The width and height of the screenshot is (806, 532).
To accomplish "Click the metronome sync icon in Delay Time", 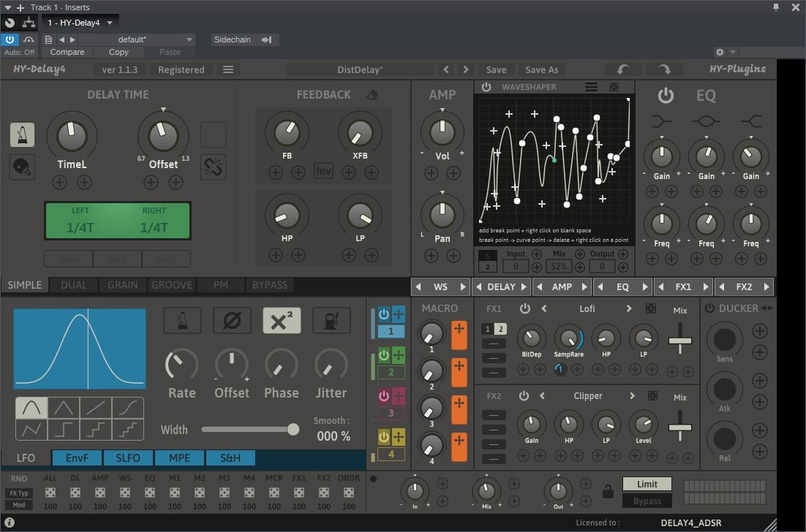I will (x=22, y=134).
